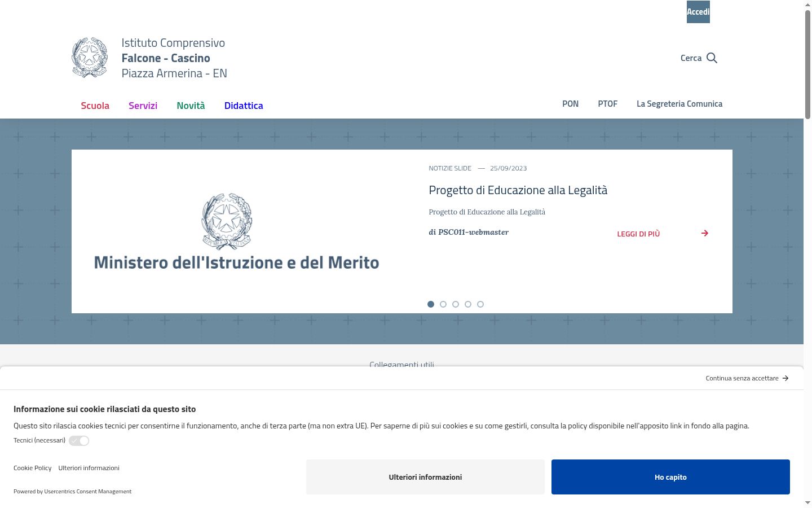Open La Segreteria Comunica link
This screenshot has width=812, height=508.
(x=679, y=104)
